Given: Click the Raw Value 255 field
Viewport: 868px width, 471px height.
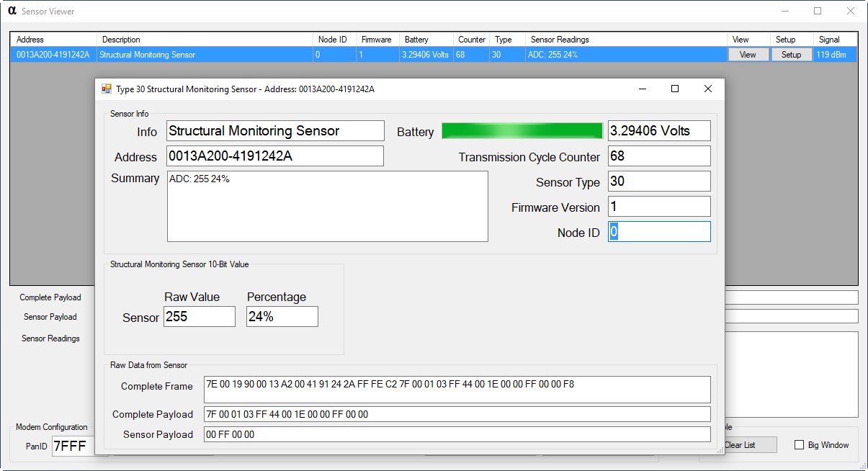Looking at the screenshot, I should [x=200, y=316].
